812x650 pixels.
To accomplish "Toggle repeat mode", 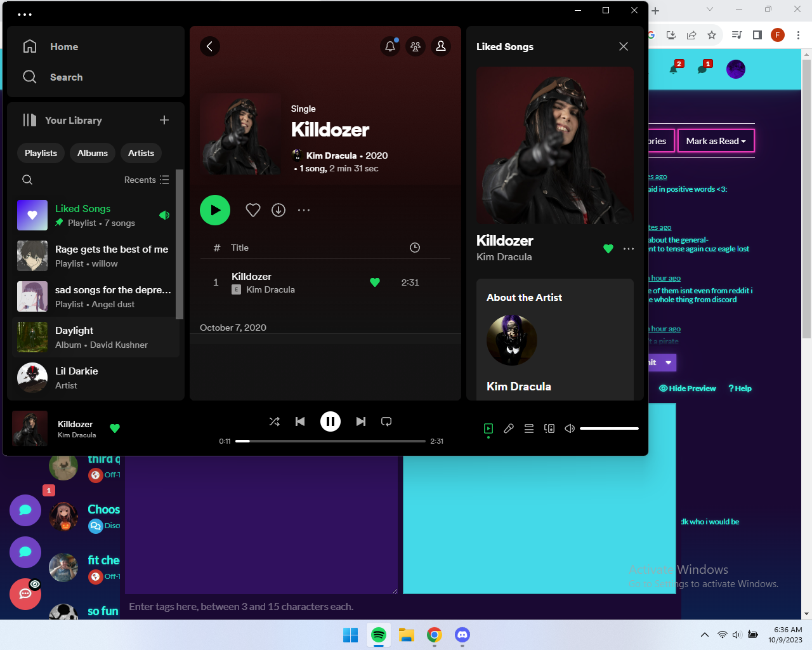I will point(386,421).
